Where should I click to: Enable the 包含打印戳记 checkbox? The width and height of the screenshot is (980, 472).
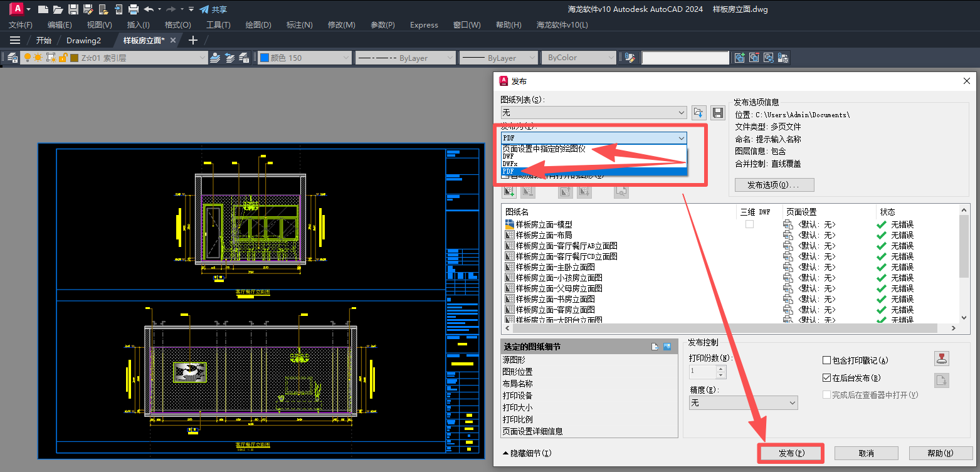click(x=826, y=360)
